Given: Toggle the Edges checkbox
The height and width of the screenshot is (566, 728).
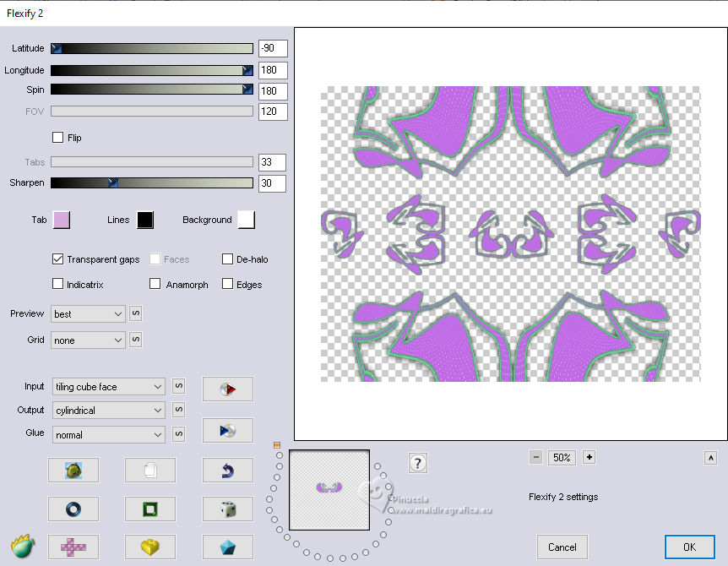Looking at the screenshot, I should pyautogui.click(x=227, y=284).
